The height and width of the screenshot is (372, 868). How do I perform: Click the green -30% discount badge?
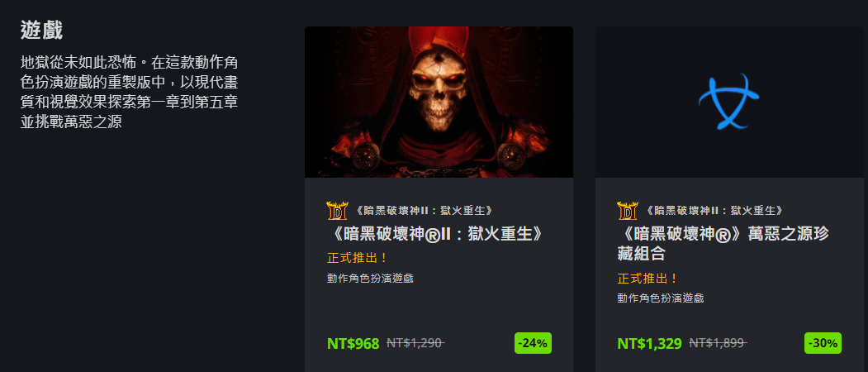pyautogui.click(x=823, y=343)
